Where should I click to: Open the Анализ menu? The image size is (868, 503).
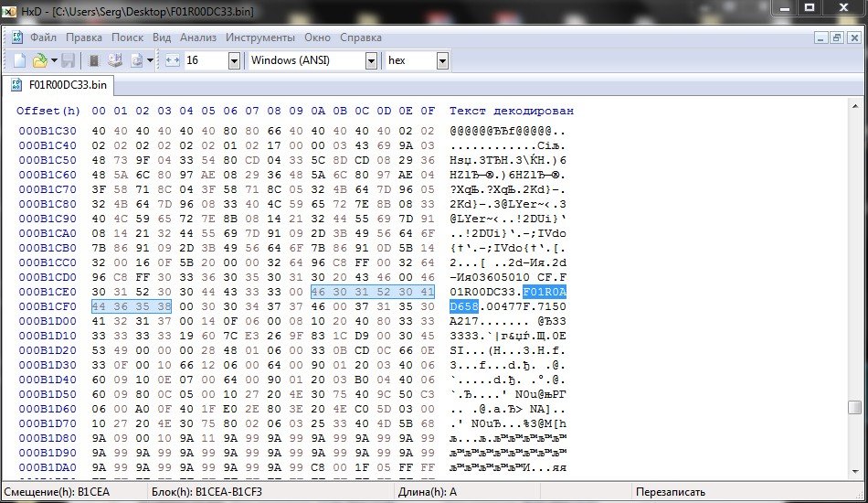pos(198,37)
